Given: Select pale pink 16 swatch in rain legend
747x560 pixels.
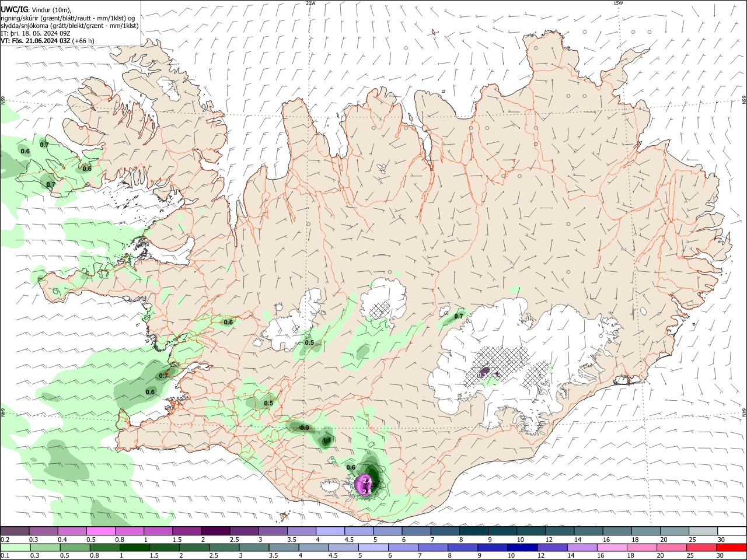Looking at the screenshot, I should 612,547.
